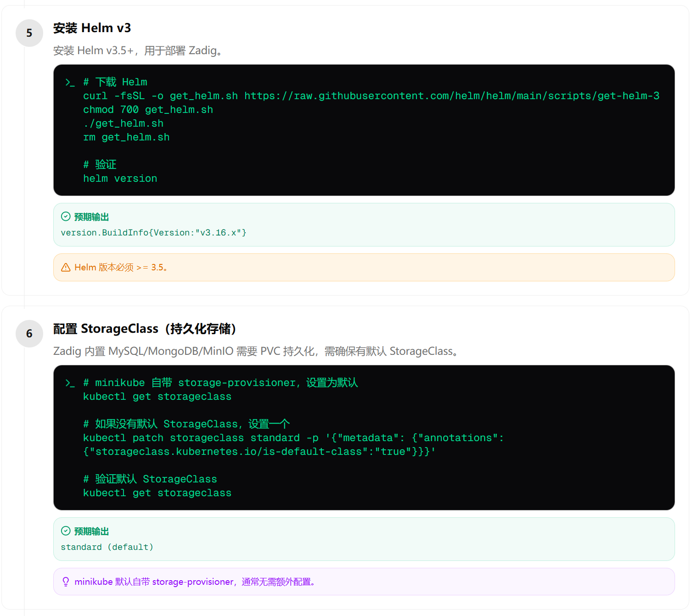
Task: Click the terminal prompt icon in Helm code block
Action: [x=70, y=83]
